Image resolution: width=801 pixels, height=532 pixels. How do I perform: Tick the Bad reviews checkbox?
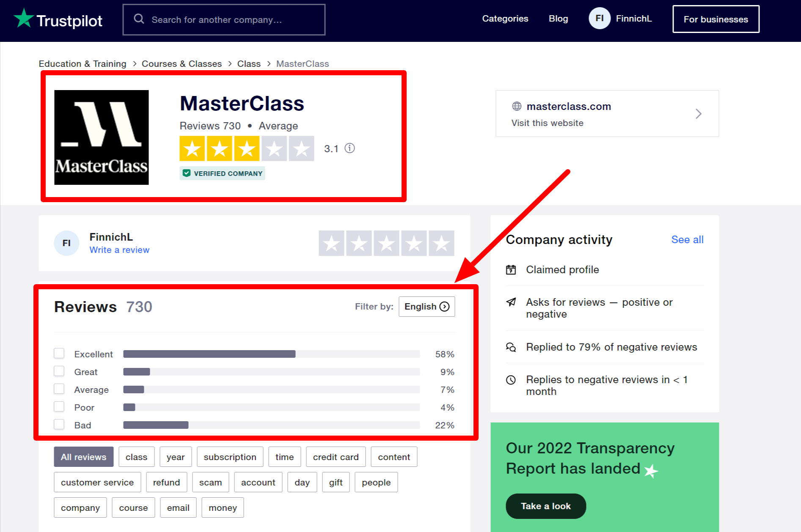(x=59, y=424)
